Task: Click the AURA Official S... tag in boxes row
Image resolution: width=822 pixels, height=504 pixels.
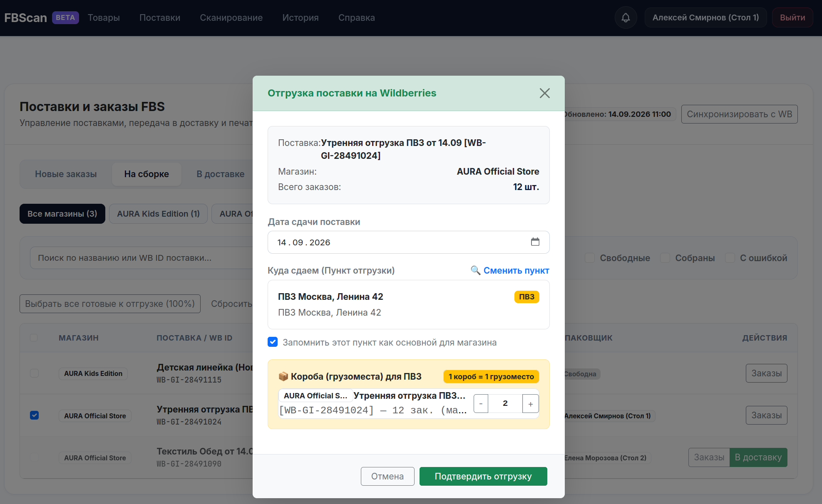Action: pos(315,395)
